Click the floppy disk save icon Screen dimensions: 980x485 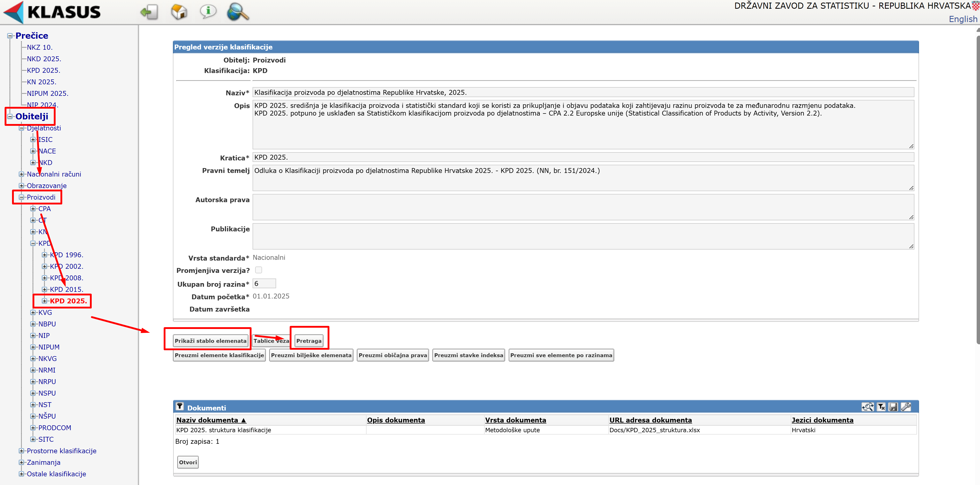point(893,407)
